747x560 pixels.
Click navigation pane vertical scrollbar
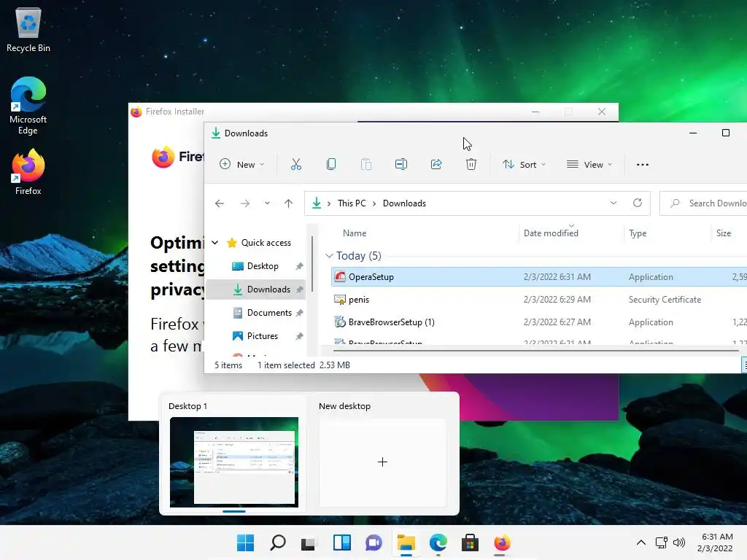(312, 264)
